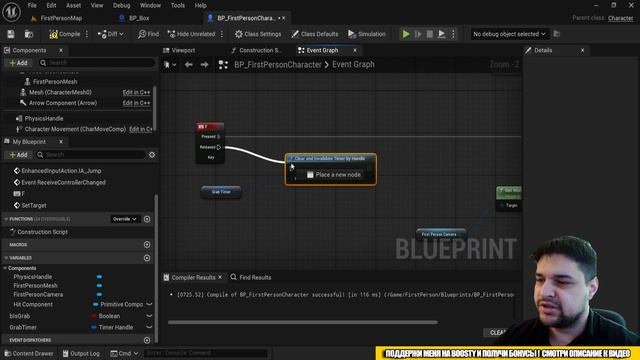Click Add button in My Blueprint panel
This screenshot has width=640, height=360.
[x=18, y=155]
